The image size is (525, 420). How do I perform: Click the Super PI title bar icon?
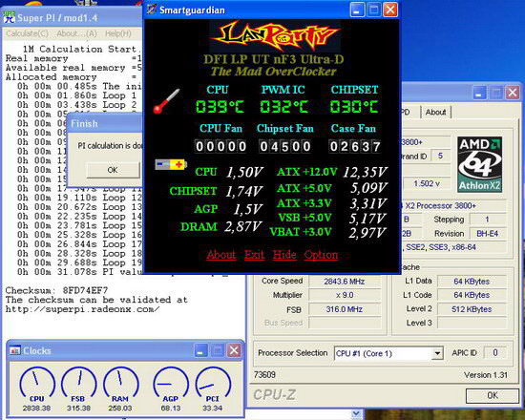pos(9,17)
